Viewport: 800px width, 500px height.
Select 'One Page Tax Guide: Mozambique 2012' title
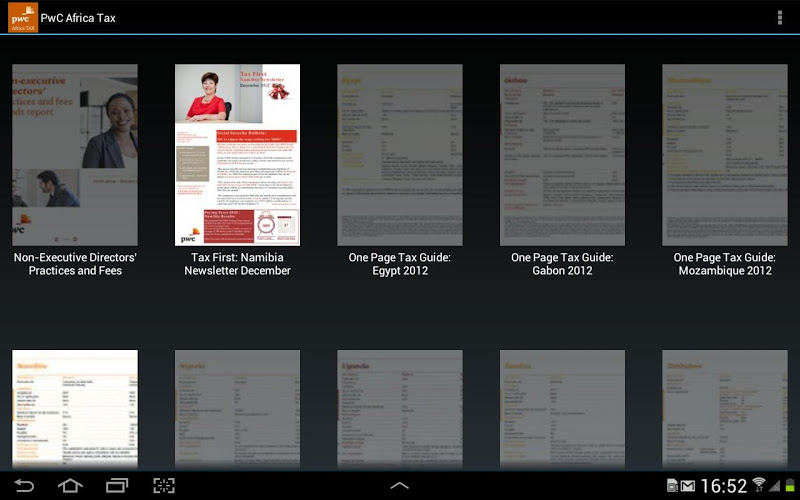[724, 264]
